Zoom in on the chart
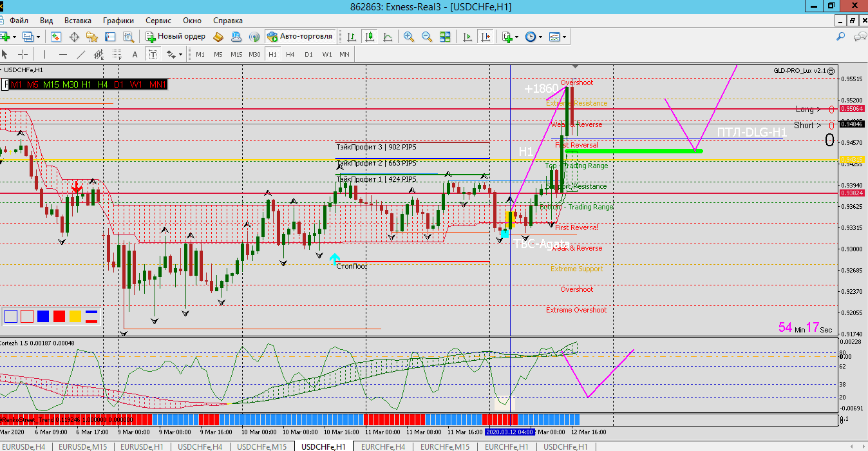The width and height of the screenshot is (868, 451). pyautogui.click(x=409, y=37)
